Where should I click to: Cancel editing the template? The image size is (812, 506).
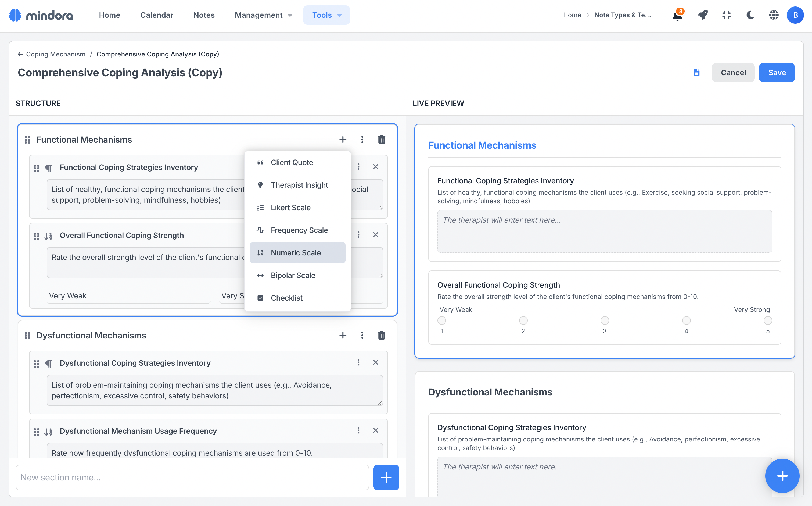pyautogui.click(x=733, y=73)
